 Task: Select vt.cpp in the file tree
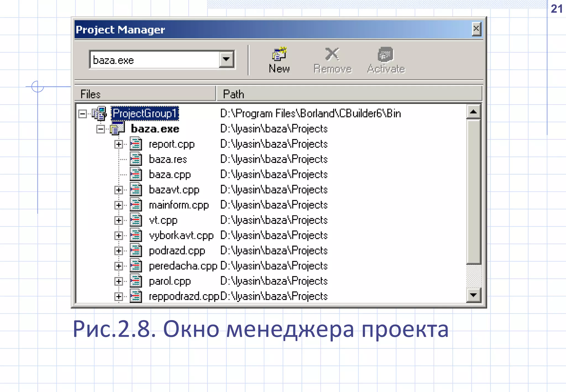click(163, 220)
